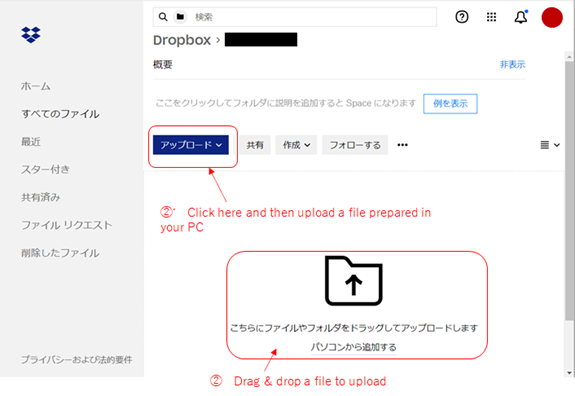Screen dimensions: 575x396
Task: Click the scrollbar down arrow
Action: click(569, 373)
